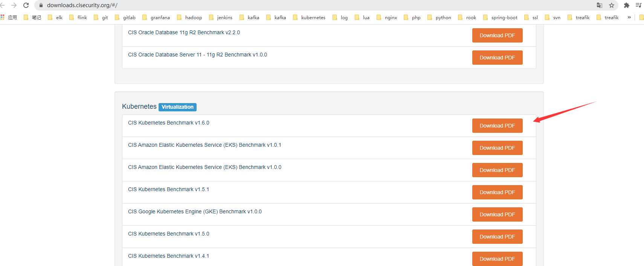The width and height of the screenshot is (644, 266).
Task: Select text CIS Kubernetes Benchmark v1.5.0
Action: pyautogui.click(x=168, y=234)
